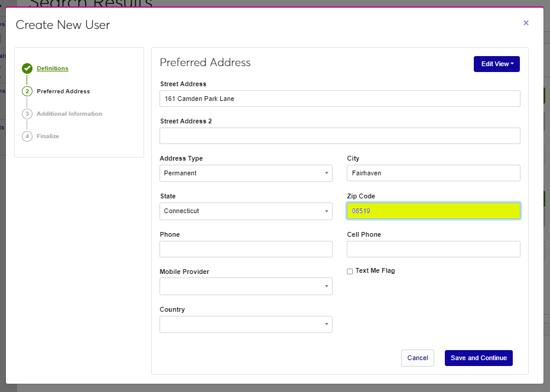The height and width of the screenshot is (392, 550).
Task: Select the step 2 Preferred Address circle
Action: (x=27, y=92)
